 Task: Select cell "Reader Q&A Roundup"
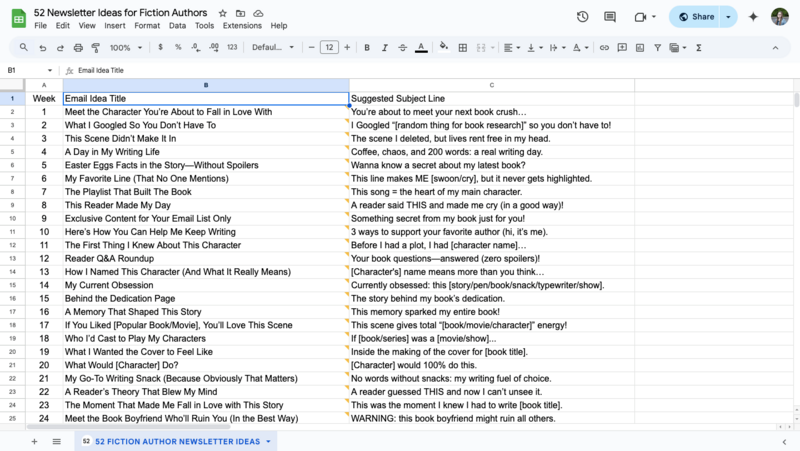tap(206, 259)
